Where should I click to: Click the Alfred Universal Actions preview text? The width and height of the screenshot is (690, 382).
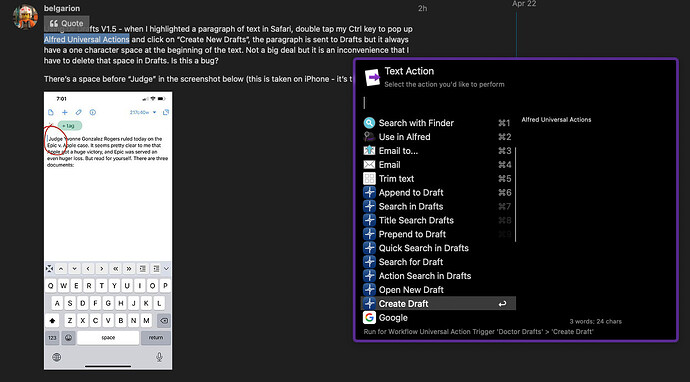point(556,120)
